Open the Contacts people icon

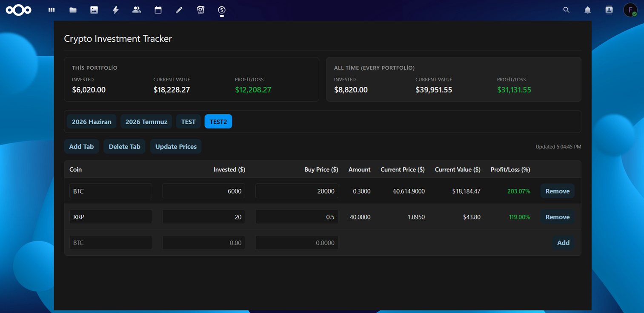[x=137, y=10]
